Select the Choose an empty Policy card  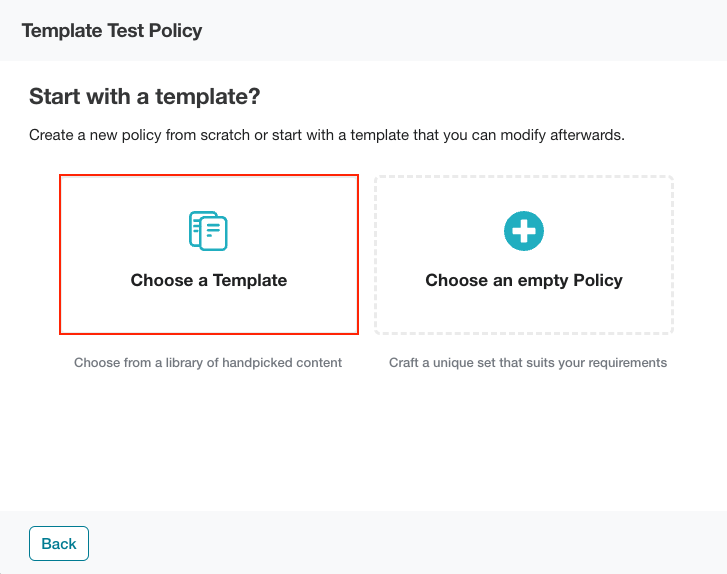click(524, 255)
